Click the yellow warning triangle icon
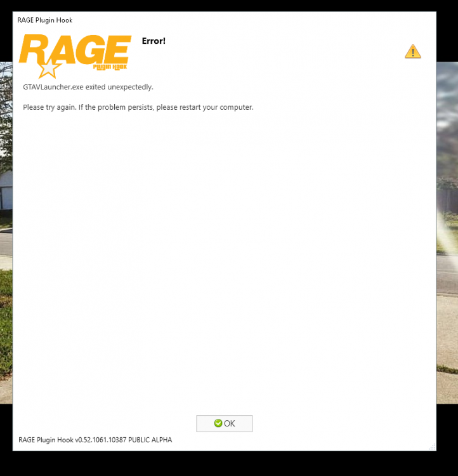The width and height of the screenshot is (458, 476). [x=413, y=51]
